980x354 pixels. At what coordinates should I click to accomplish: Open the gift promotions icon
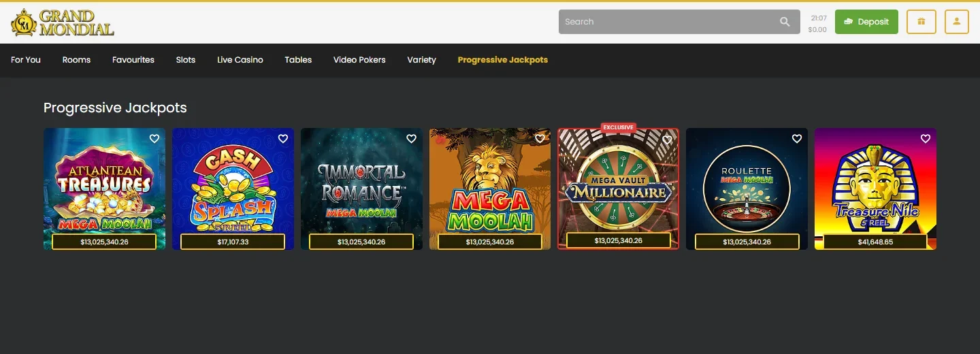[921, 22]
